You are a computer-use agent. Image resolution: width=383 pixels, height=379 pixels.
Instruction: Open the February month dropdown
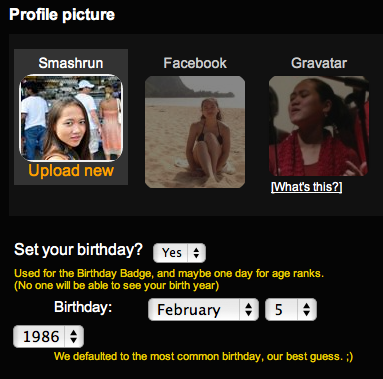click(x=203, y=310)
